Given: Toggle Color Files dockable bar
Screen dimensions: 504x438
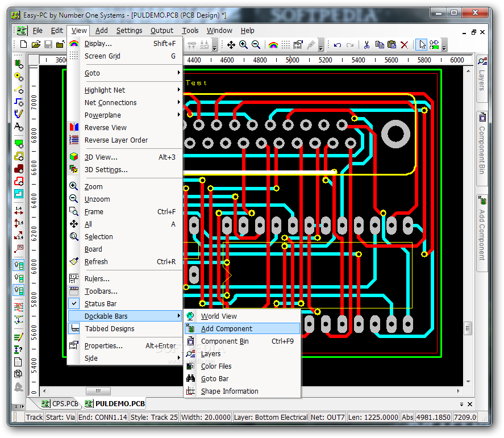Looking at the screenshot, I should [242, 366].
